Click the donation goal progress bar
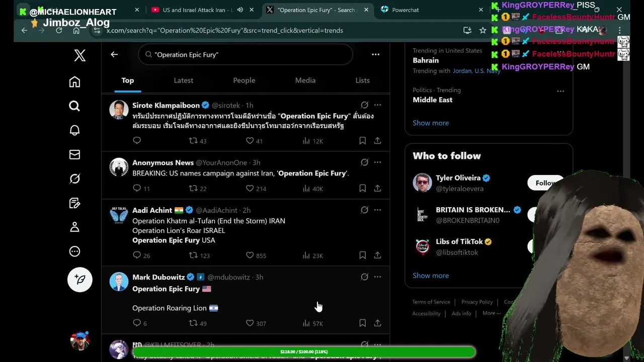644x362 pixels. tap(304, 352)
